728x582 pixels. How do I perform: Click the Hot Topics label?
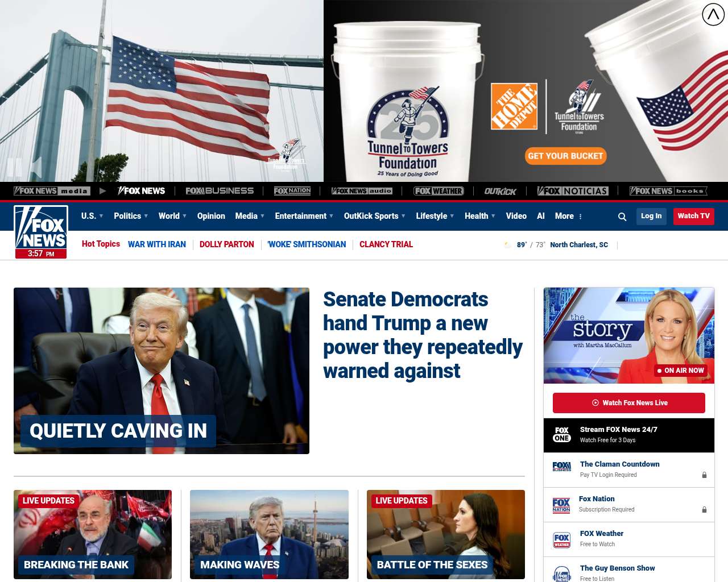pyautogui.click(x=101, y=244)
